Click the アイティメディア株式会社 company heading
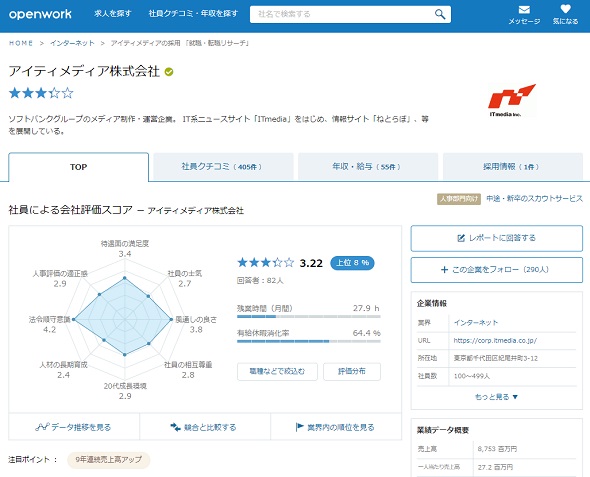Viewport: 590px width, 477px height. (84, 71)
